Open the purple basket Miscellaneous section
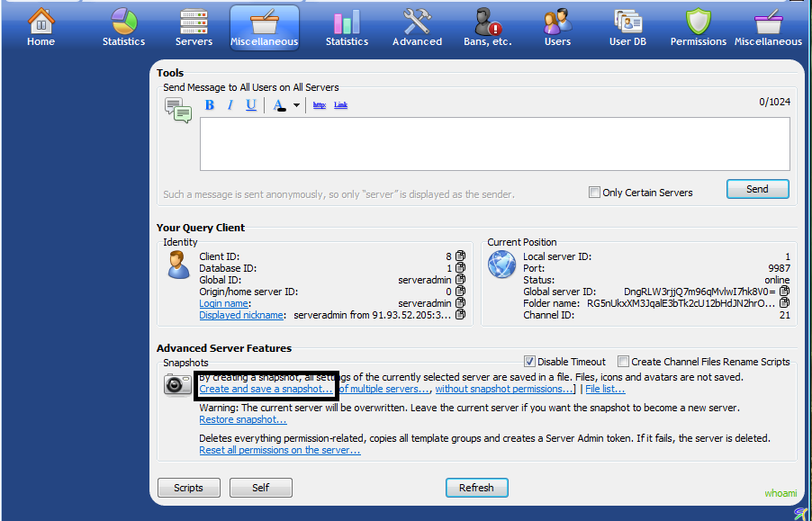Screen dimensions: 812x521 pyautogui.click(x=768, y=28)
